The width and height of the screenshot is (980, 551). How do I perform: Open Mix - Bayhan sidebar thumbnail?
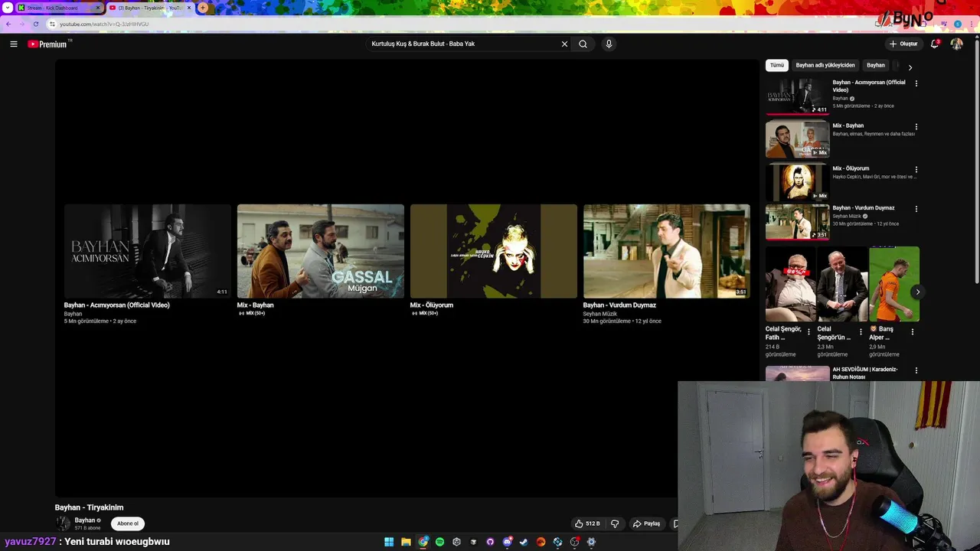coord(797,139)
